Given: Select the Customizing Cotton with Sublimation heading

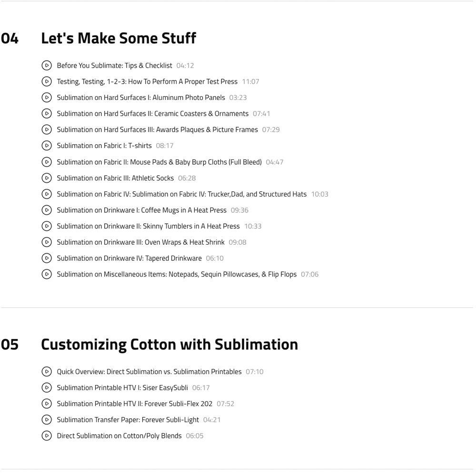Looking at the screenshot, I should [x=169, y=344].
